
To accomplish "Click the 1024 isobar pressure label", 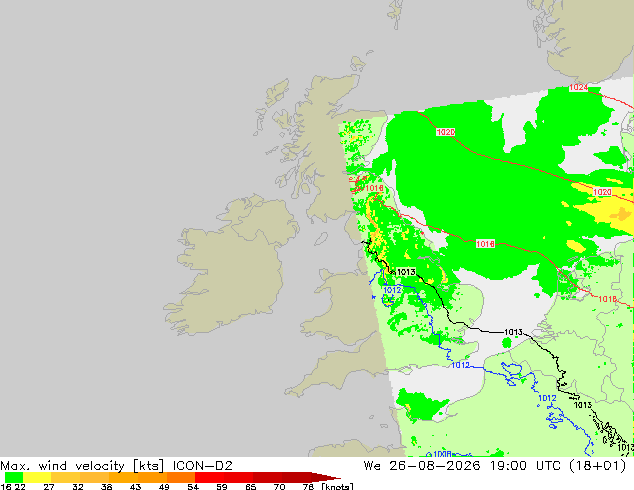I will point(578,87).
